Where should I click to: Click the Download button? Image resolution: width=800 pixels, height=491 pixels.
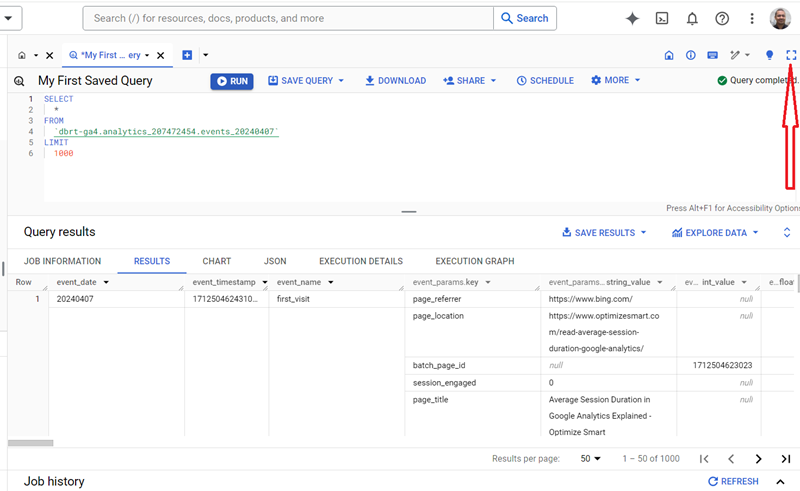click(395, 81)
